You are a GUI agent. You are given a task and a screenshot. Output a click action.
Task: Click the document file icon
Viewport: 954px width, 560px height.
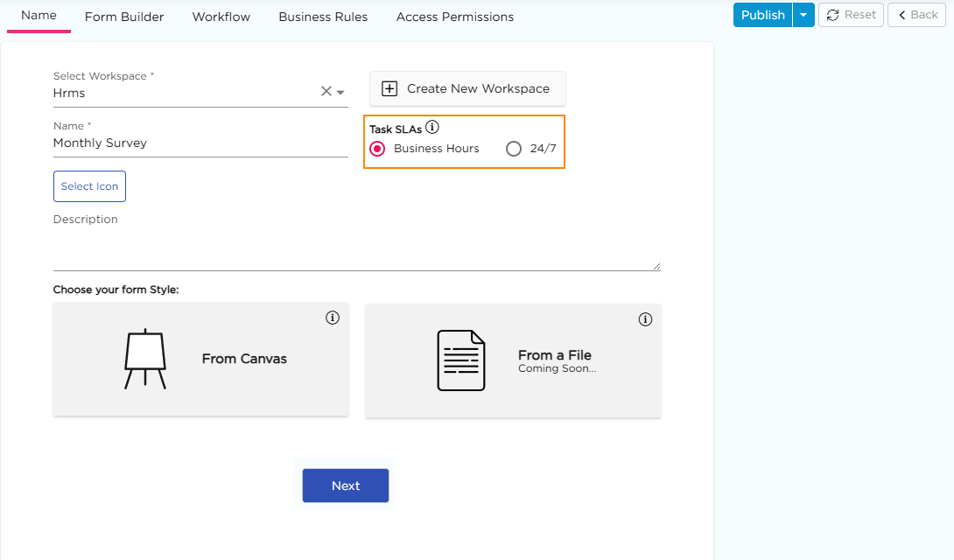coord(460,360)
